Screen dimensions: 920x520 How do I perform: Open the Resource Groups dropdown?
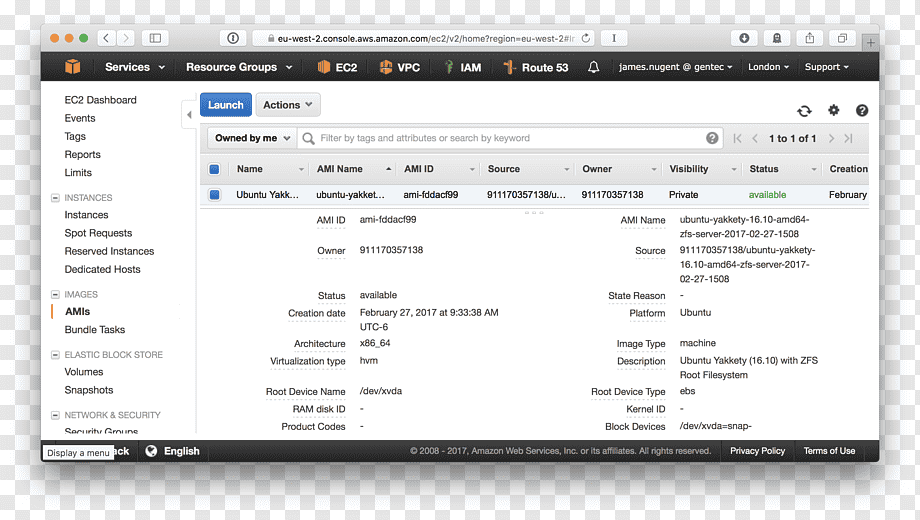click(239, 67)
